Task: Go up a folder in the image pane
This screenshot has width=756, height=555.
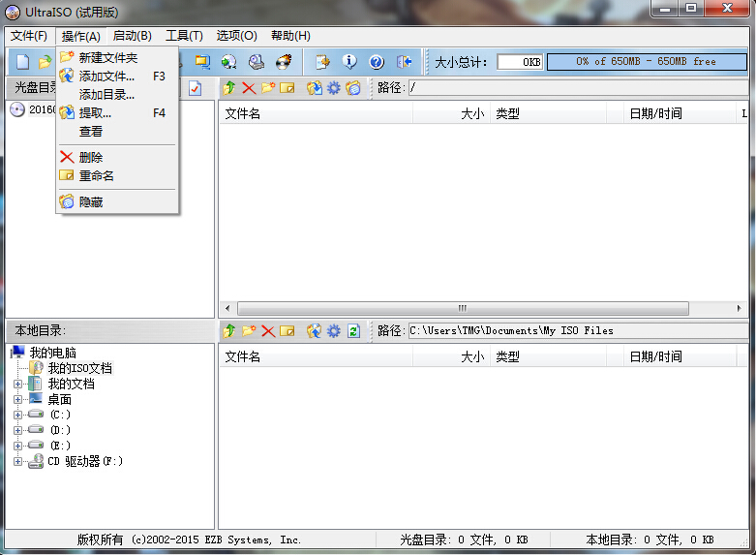Action: click(229, 88)
